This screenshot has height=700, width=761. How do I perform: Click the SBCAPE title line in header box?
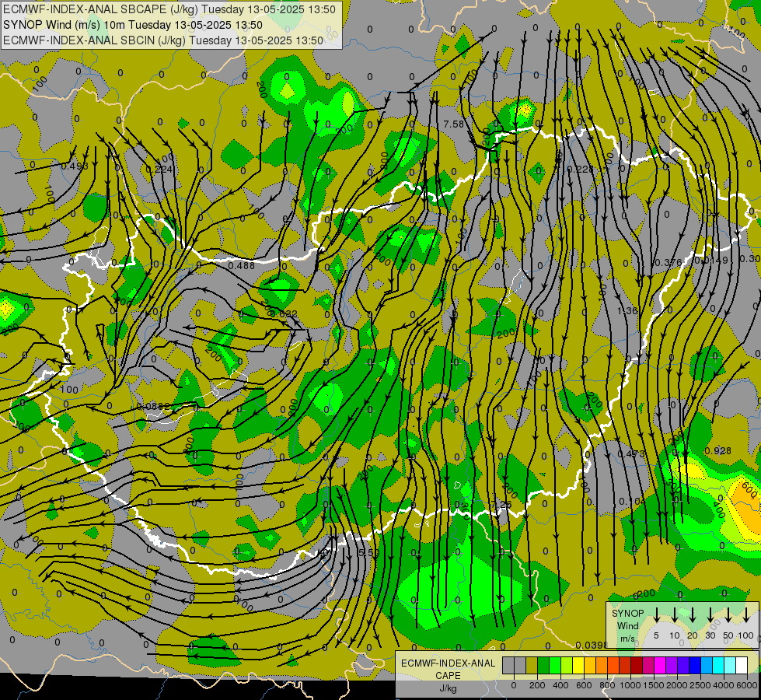169,9
